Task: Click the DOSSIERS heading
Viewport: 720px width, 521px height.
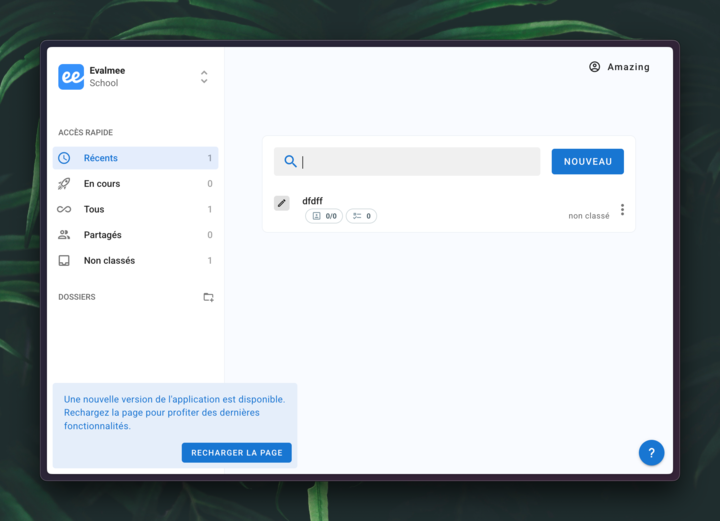Action: click(x=77, y=297)
